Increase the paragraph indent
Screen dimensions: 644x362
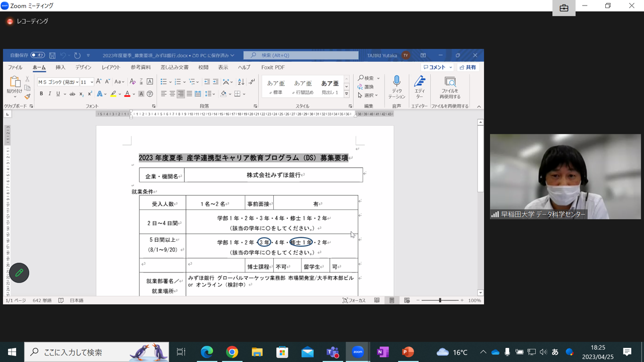click(215, 81)
